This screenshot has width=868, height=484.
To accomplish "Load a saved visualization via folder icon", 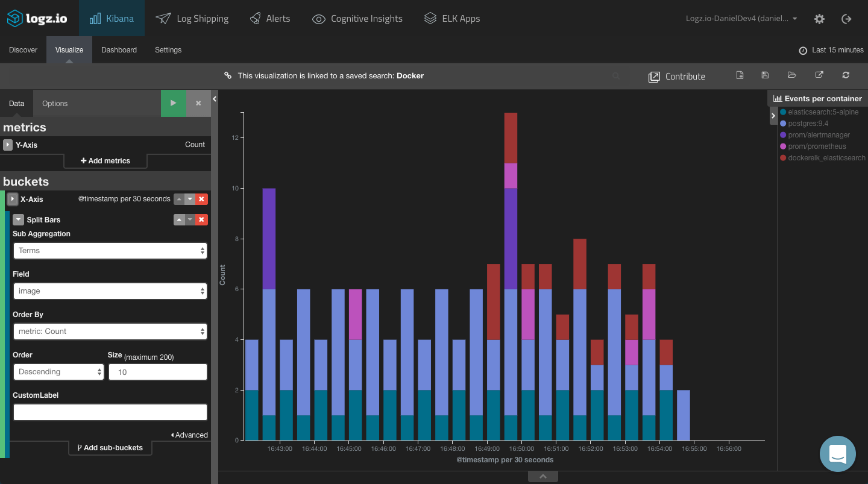I will tap(792, 75).
